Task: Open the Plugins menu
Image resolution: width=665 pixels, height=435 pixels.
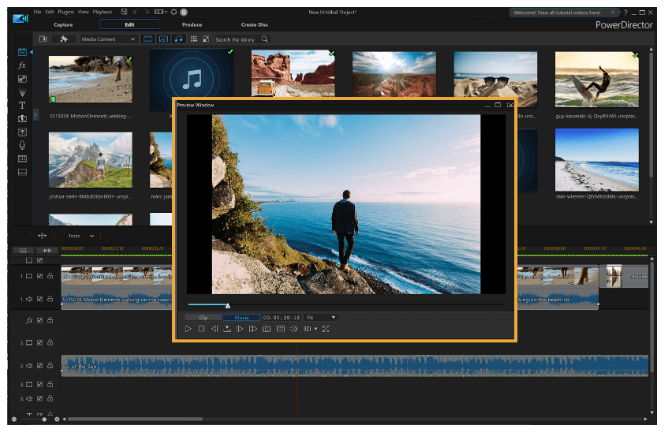Action: 67,11
